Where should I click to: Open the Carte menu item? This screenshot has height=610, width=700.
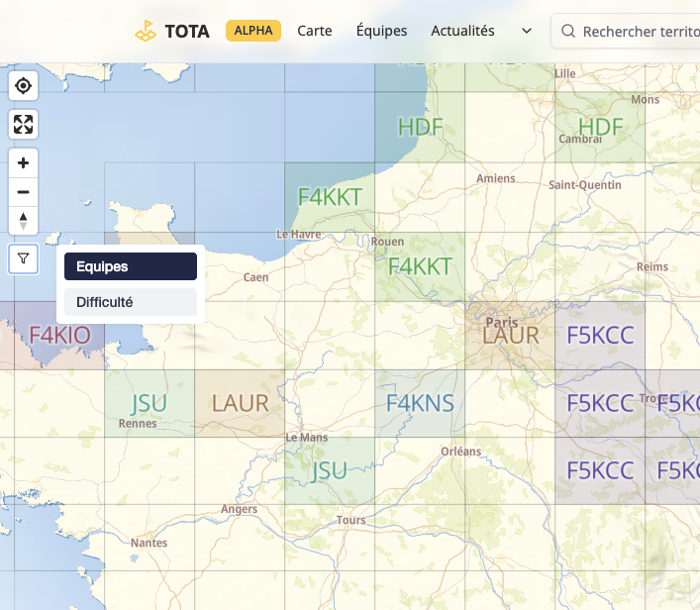coord(315,31)
